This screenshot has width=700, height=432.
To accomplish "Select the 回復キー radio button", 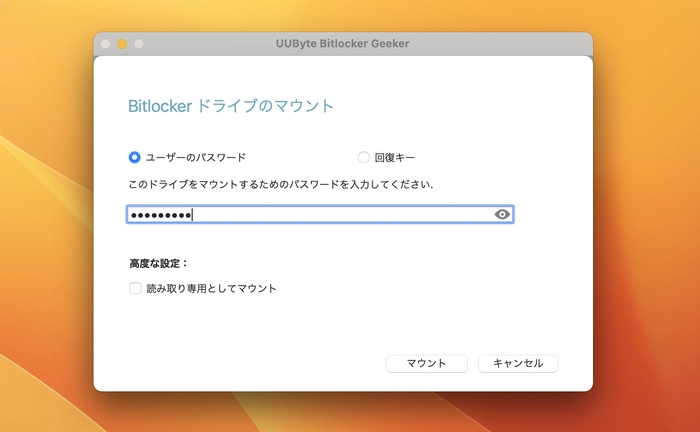I will pyautogui.click(x=363, y=157).
